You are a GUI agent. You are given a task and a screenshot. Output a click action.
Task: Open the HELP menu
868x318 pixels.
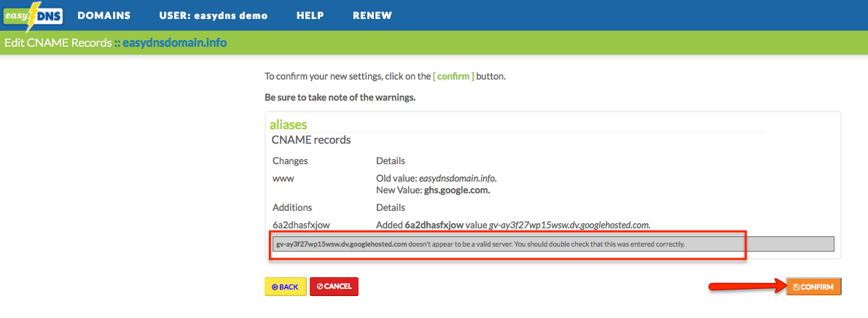click(x=310, y=16)
